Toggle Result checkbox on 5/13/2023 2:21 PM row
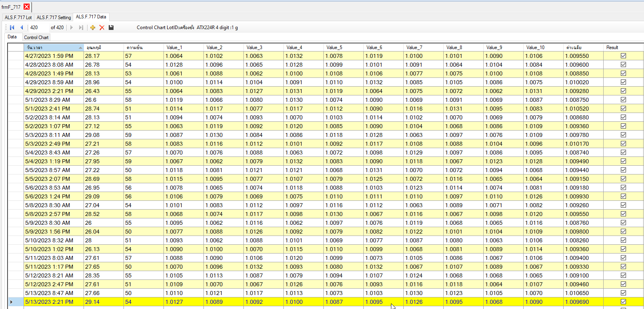 pos(623,302)
